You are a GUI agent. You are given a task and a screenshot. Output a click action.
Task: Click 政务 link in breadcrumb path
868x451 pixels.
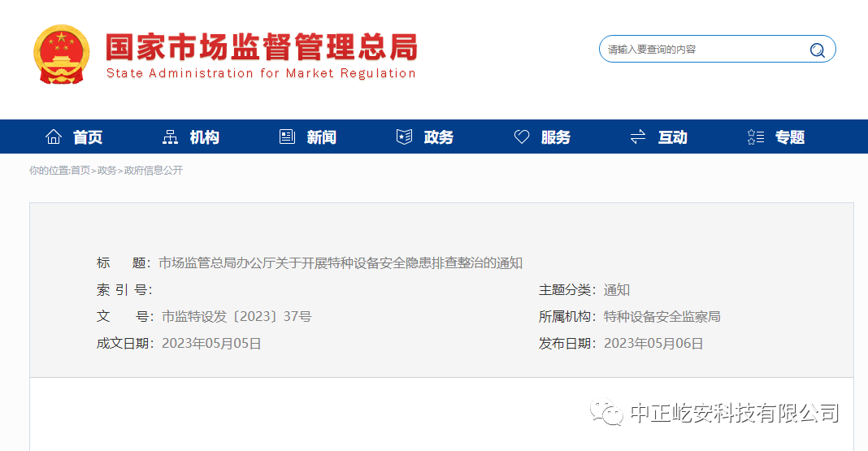click(107, 171)
